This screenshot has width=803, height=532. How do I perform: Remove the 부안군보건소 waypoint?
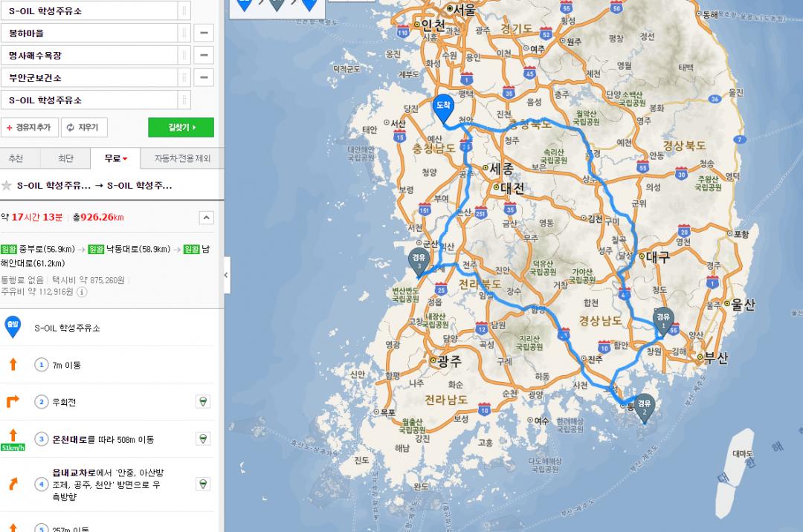(x=204, y=77)
